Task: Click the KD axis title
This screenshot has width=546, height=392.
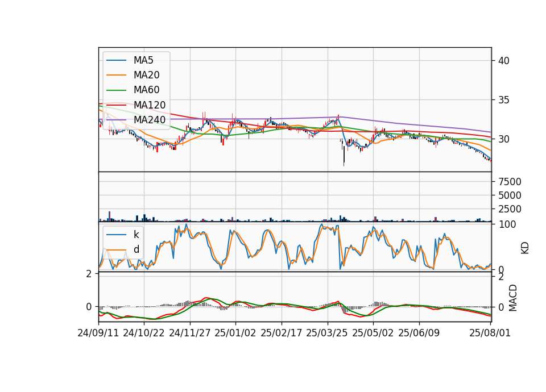Action: point(525,248)
